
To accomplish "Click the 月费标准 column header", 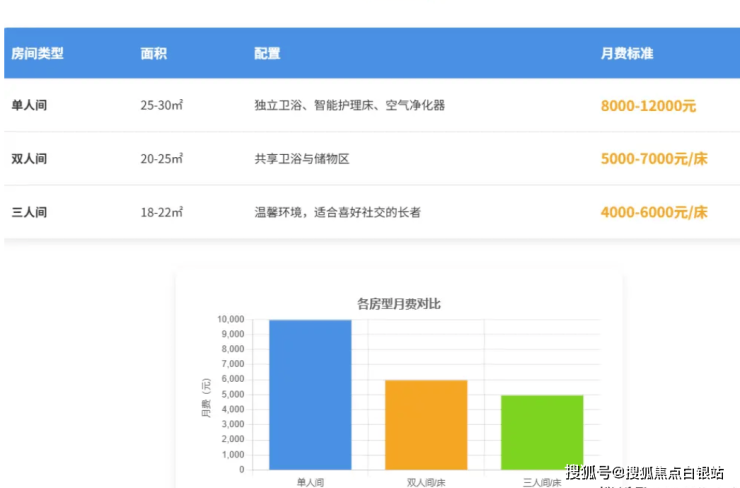I will (x=627, y=53).
